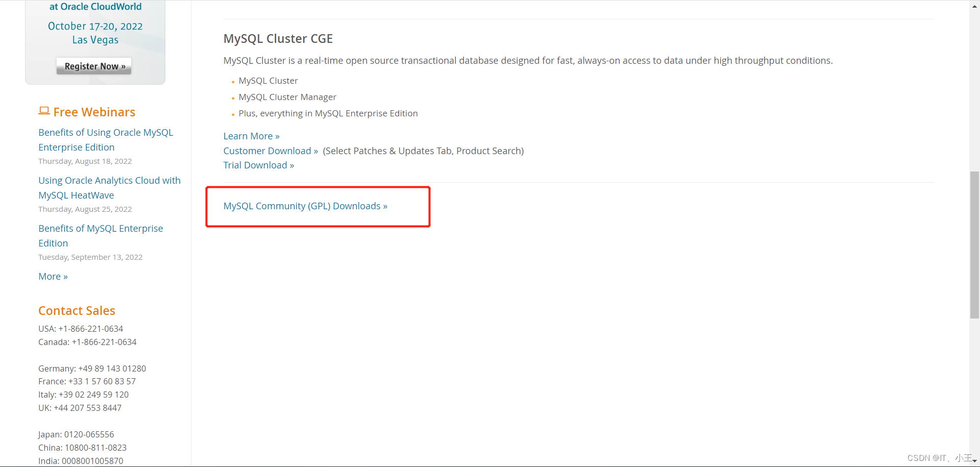Select the UK: +44 207 553 8447 line
980x467 pixels.
coord(80,408)
